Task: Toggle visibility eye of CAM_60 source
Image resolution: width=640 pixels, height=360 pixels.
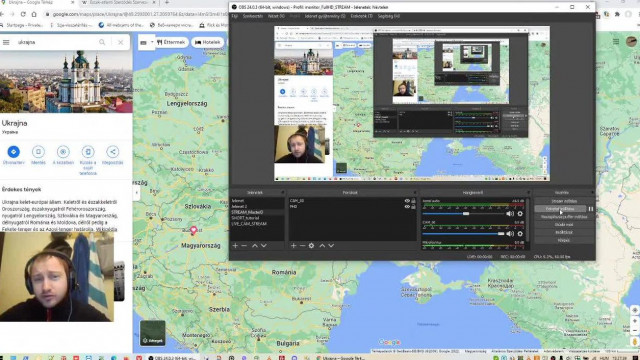Action: (x=407, y=201)
